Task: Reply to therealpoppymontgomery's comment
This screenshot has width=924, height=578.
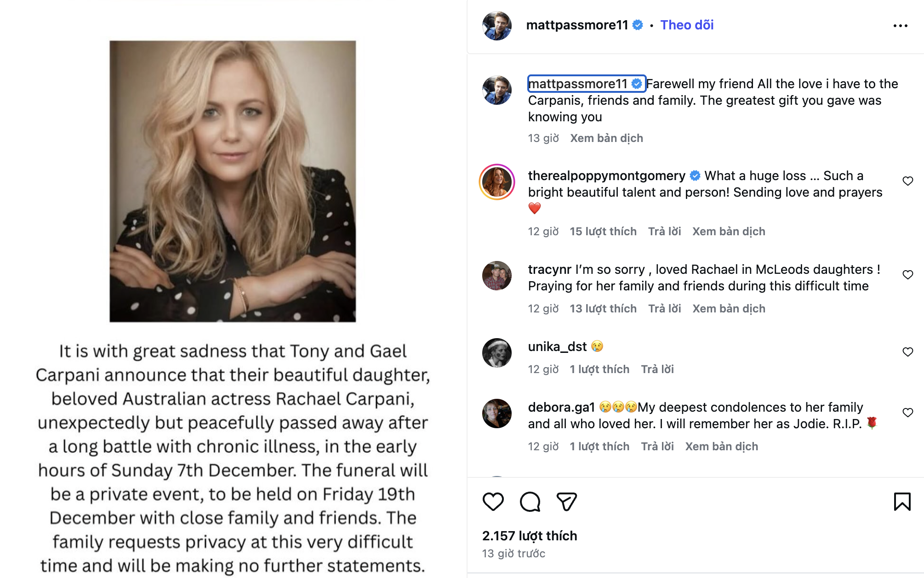Action: point(664,232)
